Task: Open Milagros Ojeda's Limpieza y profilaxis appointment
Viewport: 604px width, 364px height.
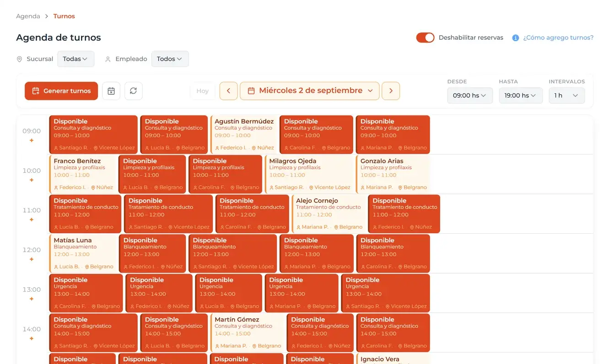Action: tap(309, 174)
